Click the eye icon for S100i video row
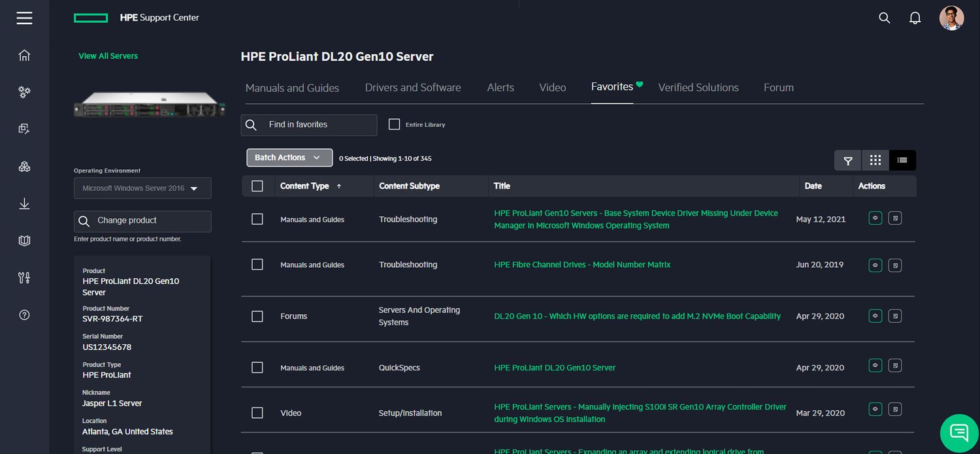Screen dimensions: 980x454 point(875,409)
